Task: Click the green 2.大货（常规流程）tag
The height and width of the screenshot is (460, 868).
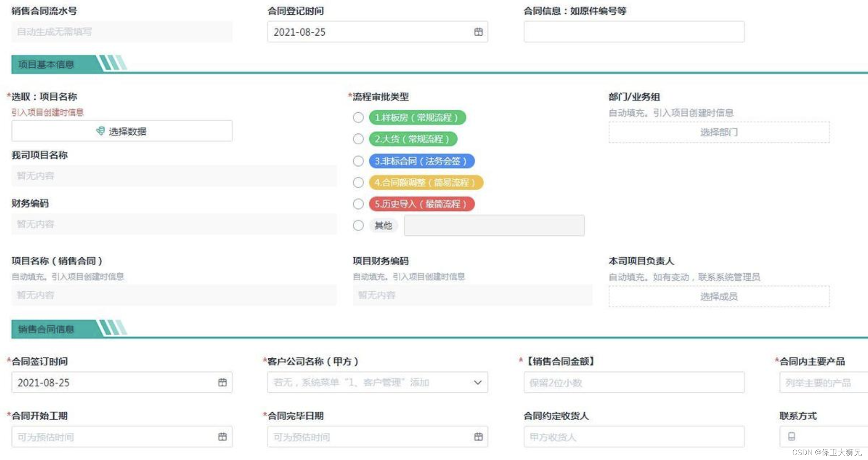Action: point(413,139)
